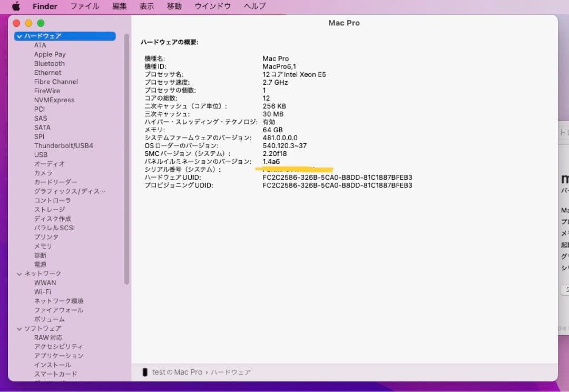Select ATA in the sidebar
Image resolution: width=569 pixels, height=392 pixels.
pos(41,45)
